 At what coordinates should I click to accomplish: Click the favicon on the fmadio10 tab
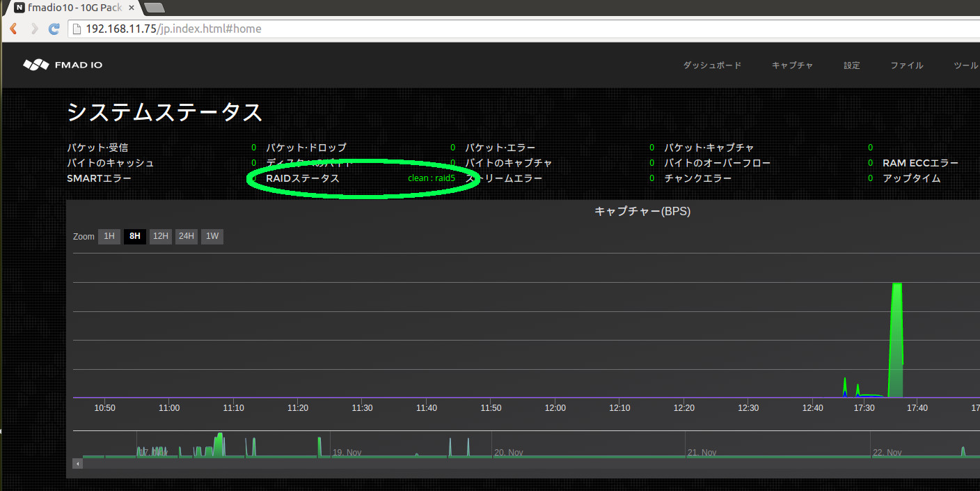pyautogui.click(x=17, y=8)
